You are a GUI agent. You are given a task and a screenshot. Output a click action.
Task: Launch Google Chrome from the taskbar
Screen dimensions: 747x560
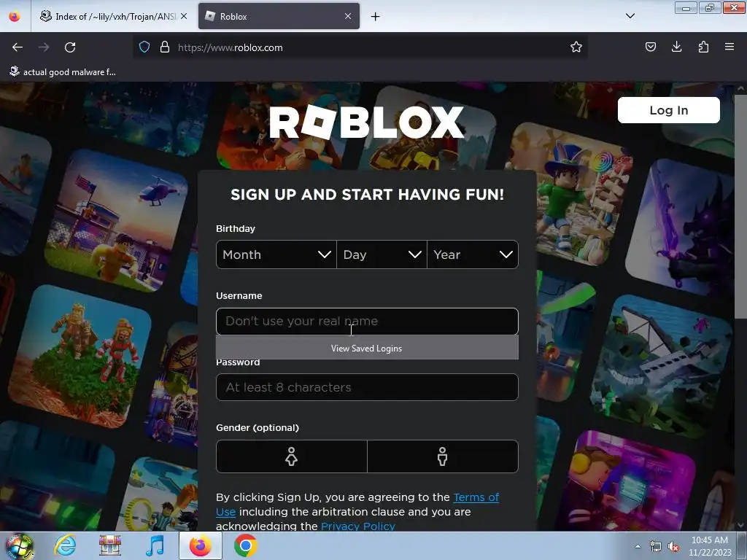click(245, 546)
